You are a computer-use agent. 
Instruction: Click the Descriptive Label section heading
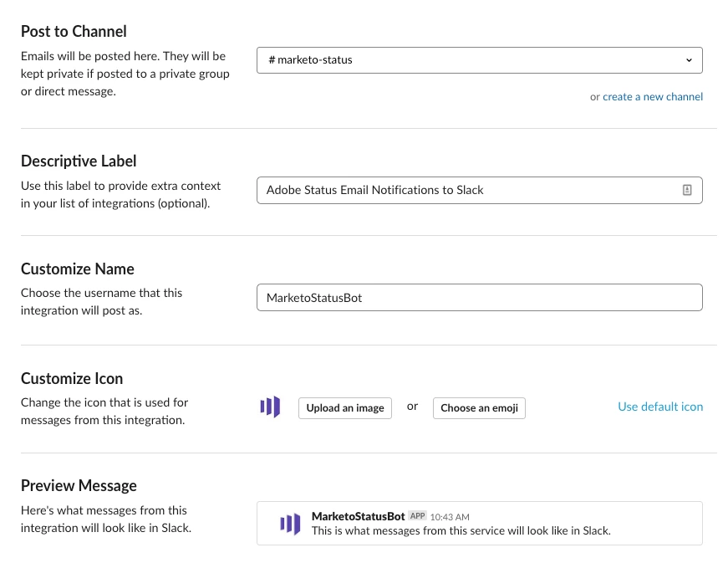[79, 161]
